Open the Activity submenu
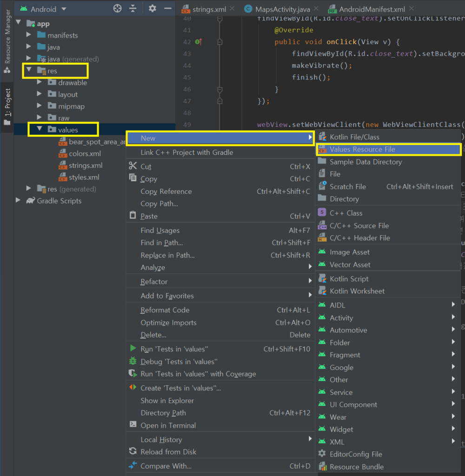 [341, 318]
